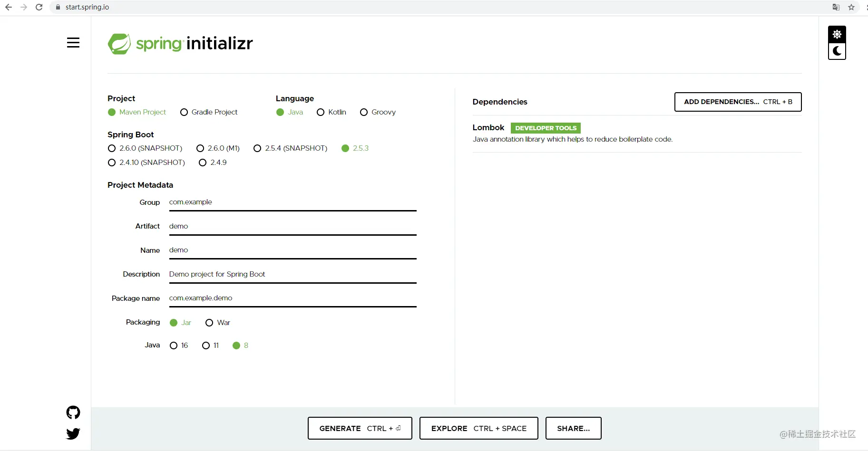Select Java version 11
The image size is (868, 451).
(211, 345)
